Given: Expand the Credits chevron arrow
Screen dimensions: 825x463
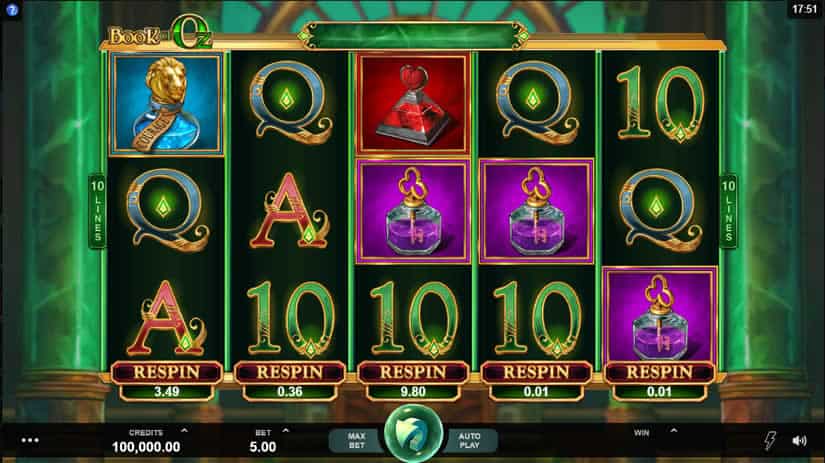Looking at the screenshot, I should pos(184,431).
